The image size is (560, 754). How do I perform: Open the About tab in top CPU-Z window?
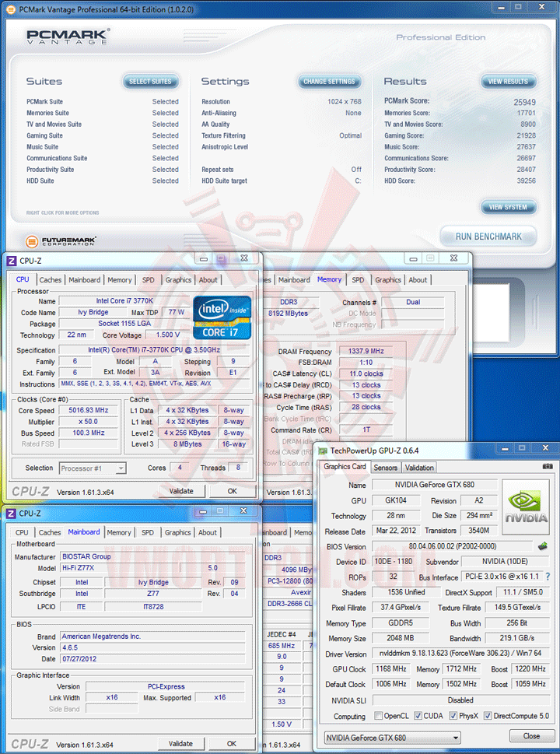208,280
